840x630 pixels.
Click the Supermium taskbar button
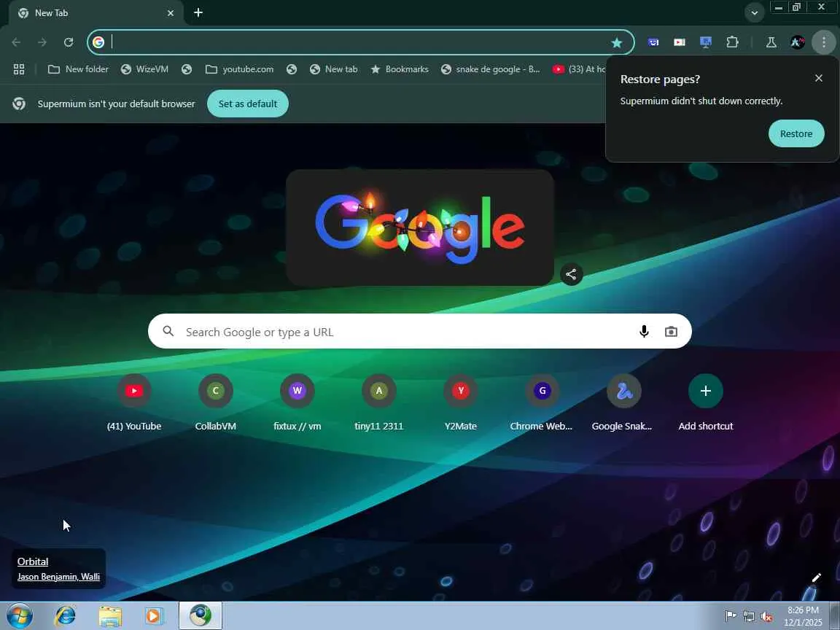201,615
